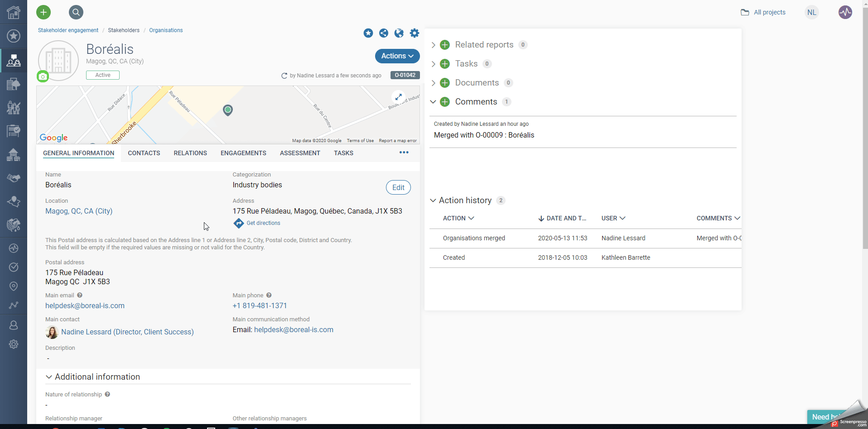Expand the Tasks panel section

434,64
